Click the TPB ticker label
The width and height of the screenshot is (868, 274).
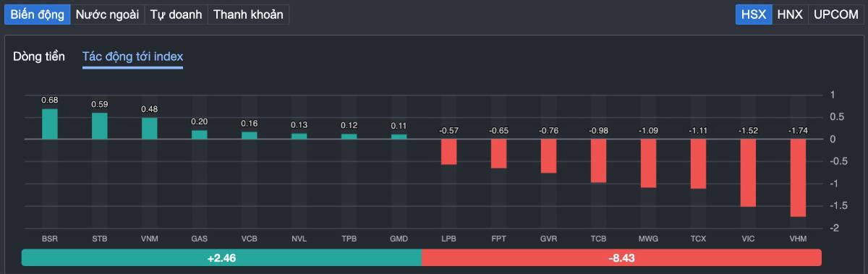(x=349, y=239)
